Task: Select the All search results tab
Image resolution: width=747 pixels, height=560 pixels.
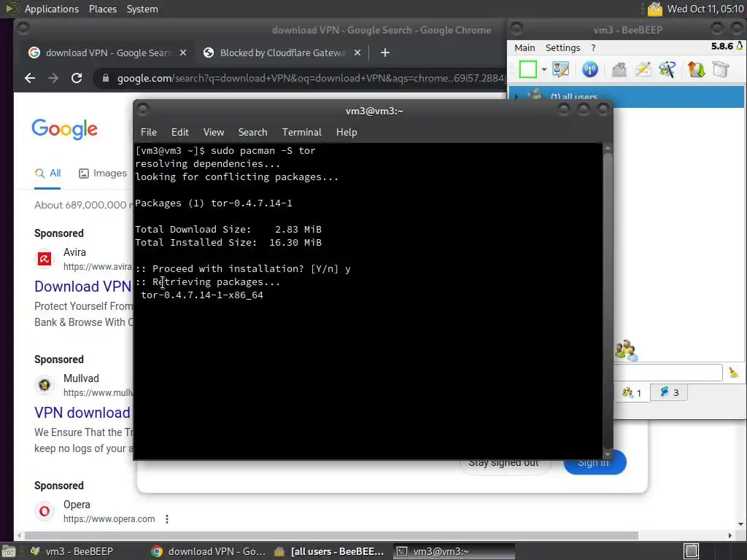Action: coord(47,174)
